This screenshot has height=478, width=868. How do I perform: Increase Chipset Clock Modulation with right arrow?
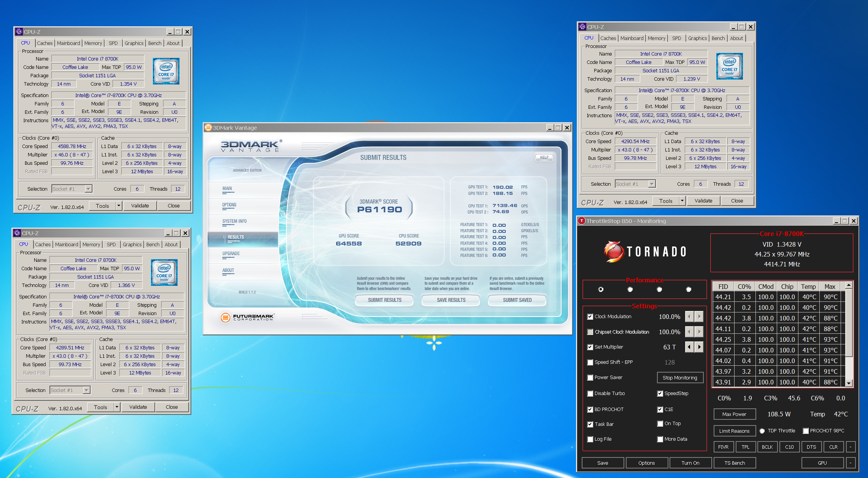click(699, 332)
